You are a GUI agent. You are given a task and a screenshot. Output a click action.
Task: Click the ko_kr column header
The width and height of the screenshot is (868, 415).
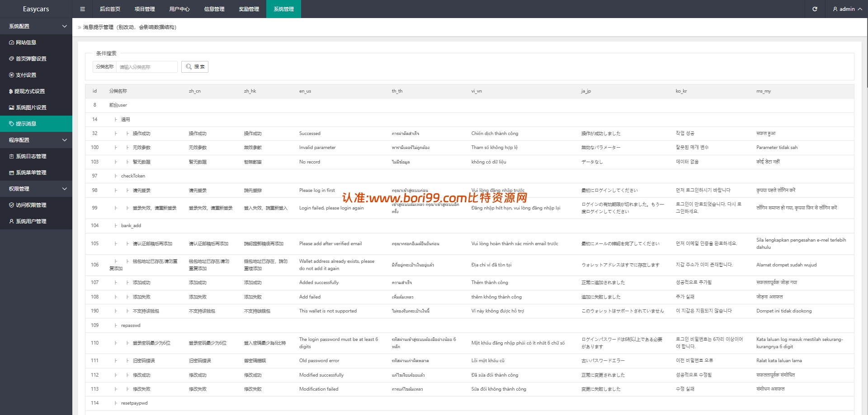click(681, 91)
